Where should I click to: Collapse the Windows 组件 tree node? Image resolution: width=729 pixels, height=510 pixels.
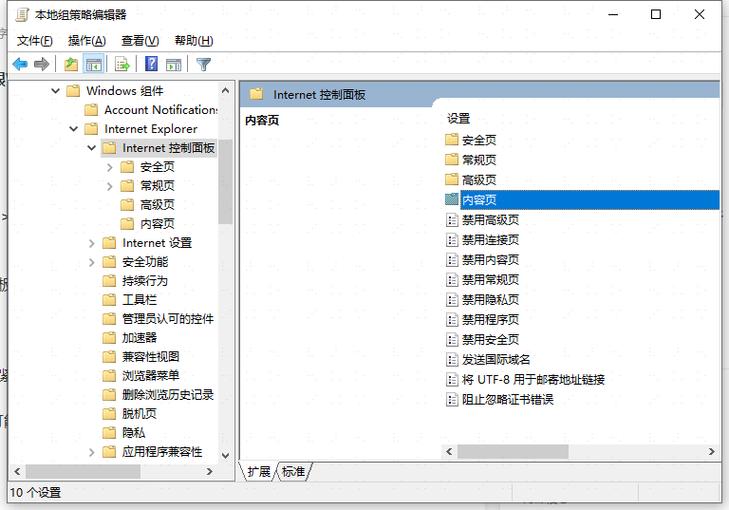[55, 91]
